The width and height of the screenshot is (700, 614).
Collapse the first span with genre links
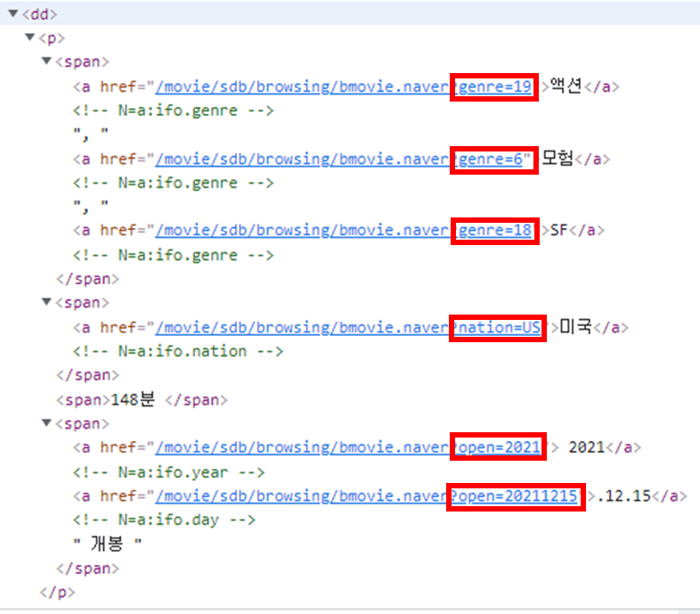(46, 61)
